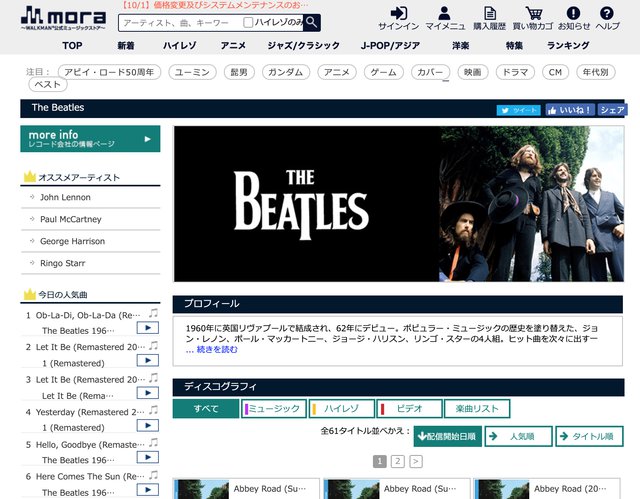This screenshot has height=499, width=640.
Task: Click the notifications (お知らせ) icon
Action: pyautogui.click(x=573, y=13)
